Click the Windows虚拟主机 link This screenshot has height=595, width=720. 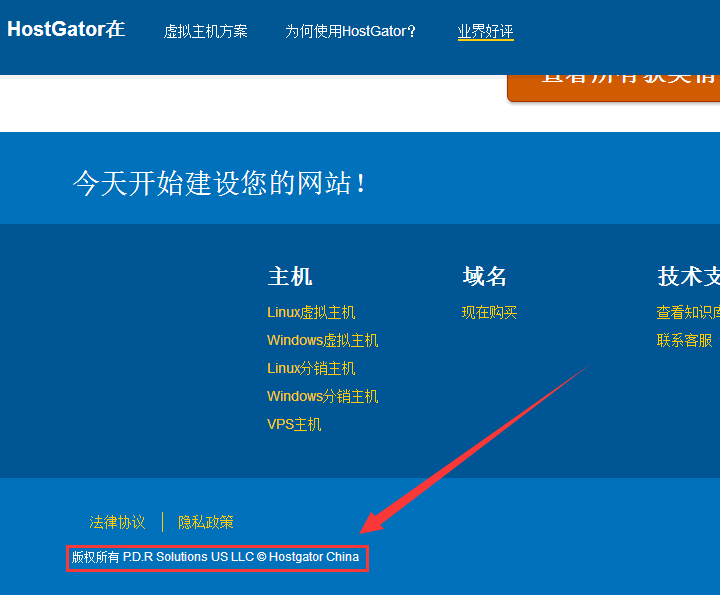(x=322, y=340)
